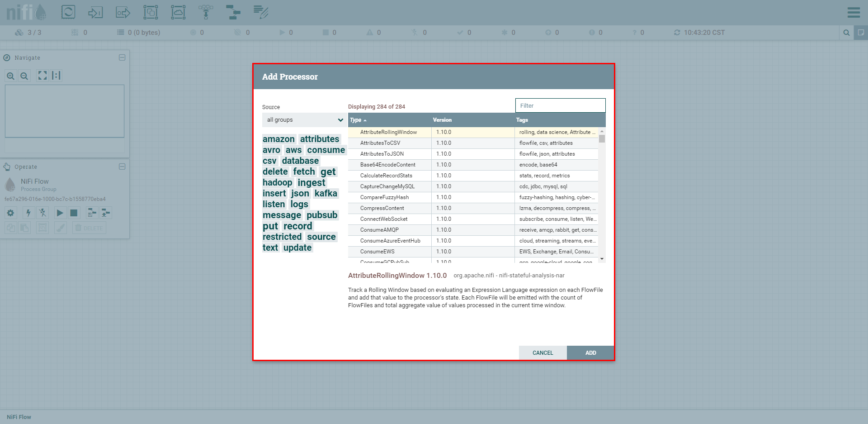Viewport: 868px width, 424px height.
Task: Filter by the csv tag
Action: click(269, 161)
